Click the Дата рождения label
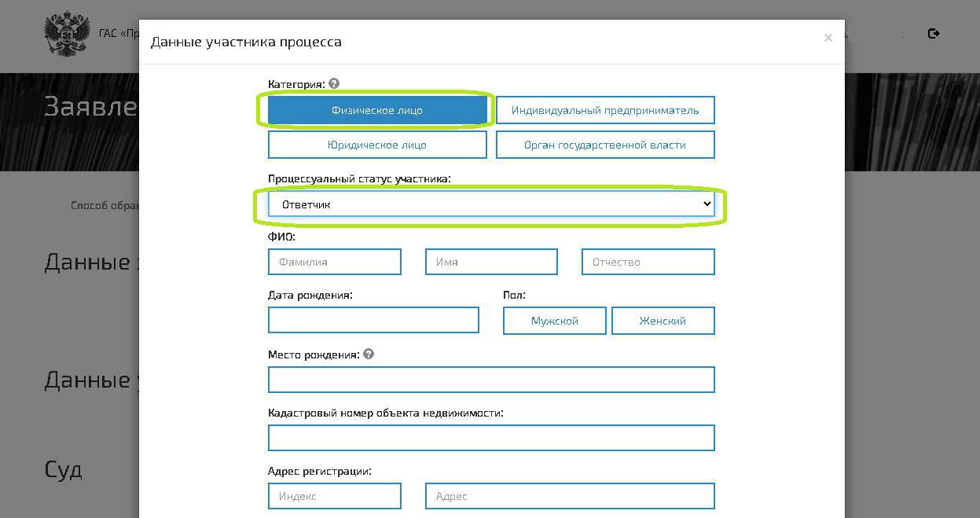The image size is (980, 518). 310,295
